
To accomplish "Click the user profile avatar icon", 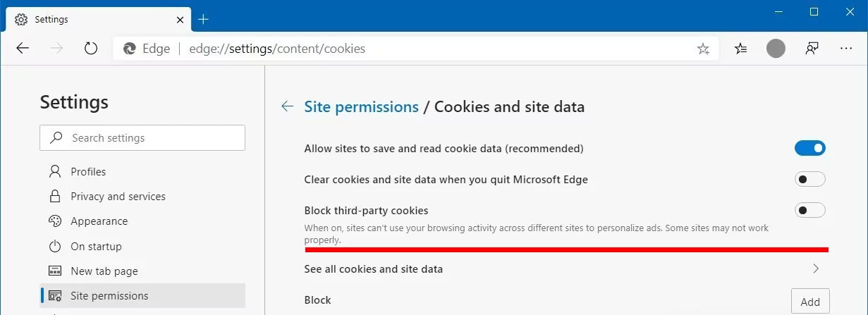I will [776, 49].
